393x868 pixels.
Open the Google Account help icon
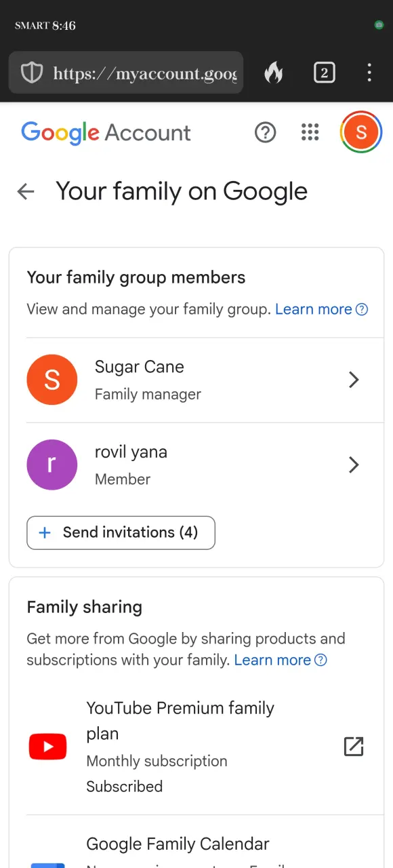coord(265,132)
